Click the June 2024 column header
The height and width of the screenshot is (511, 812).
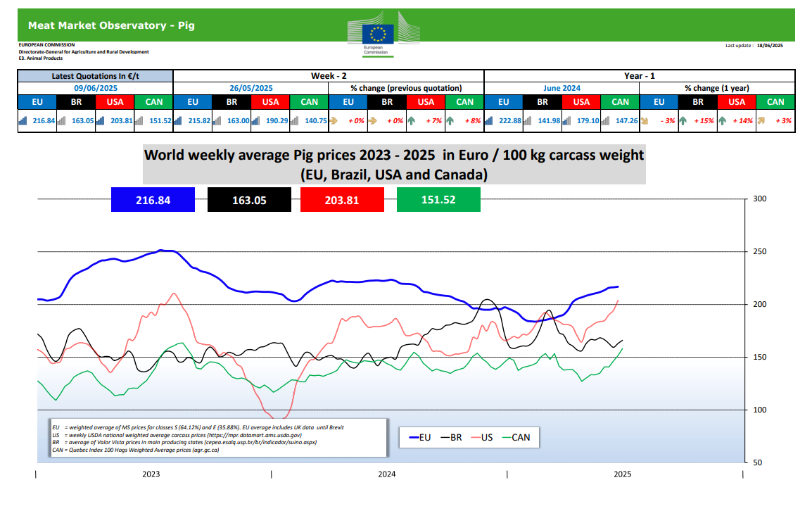(562, 89)
